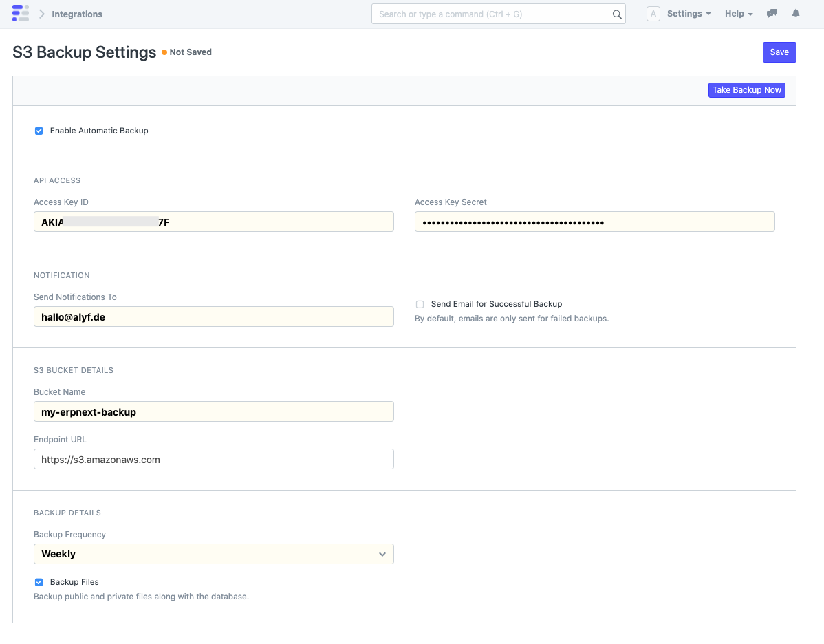Expand the Settings menu
Screen dimensions: 824x644
pyautogui.click(x=688, y=13)
